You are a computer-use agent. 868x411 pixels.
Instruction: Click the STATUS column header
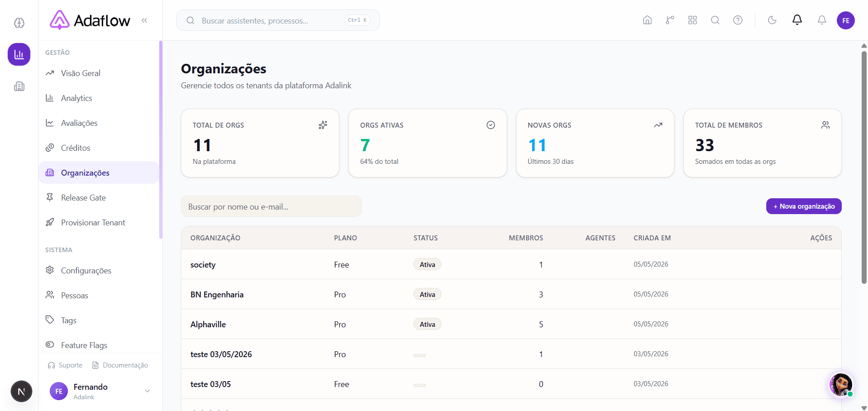[x=426, y=238]
